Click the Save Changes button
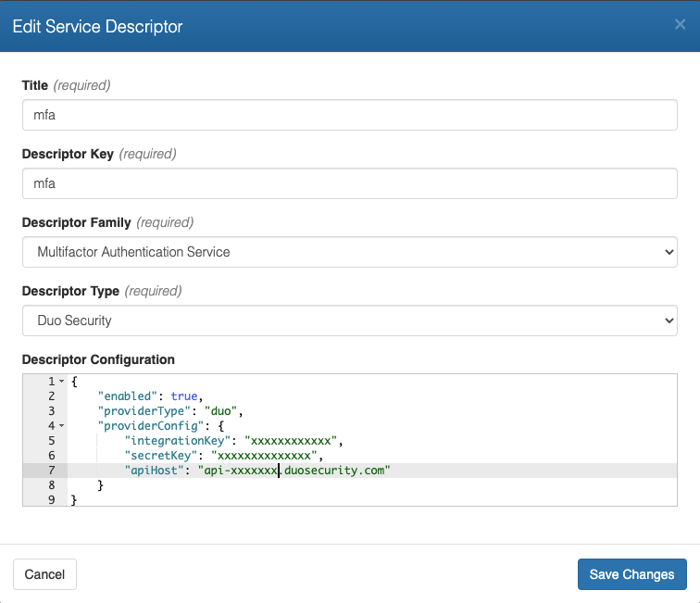The width and height of the screenshot is (700, 603). click(631, 574)
